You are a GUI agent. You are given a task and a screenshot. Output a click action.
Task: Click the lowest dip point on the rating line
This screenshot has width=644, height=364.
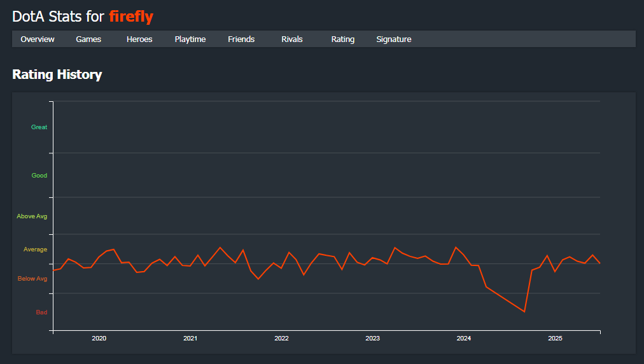click(524, 311)
